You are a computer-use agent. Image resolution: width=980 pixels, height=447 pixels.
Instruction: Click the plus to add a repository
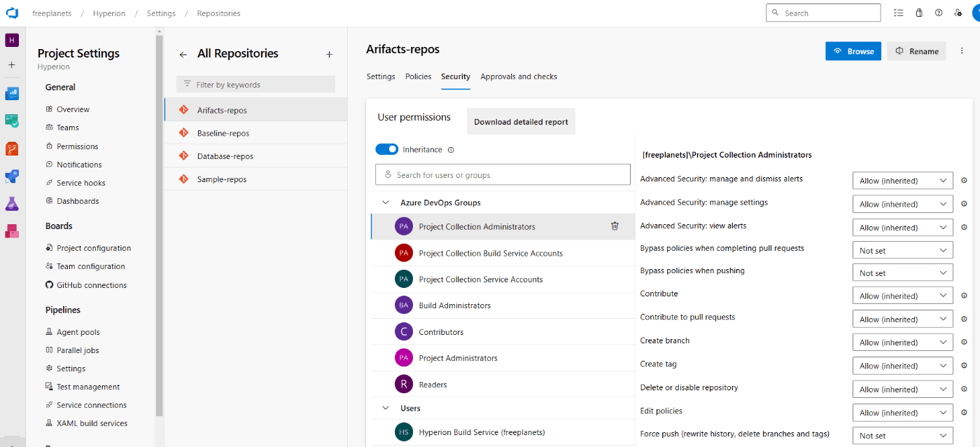(x=329, y=54)
